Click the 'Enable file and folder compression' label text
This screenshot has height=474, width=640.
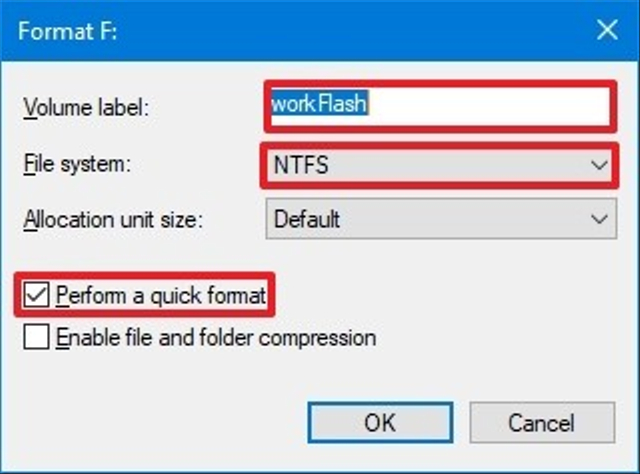(215, 337)
